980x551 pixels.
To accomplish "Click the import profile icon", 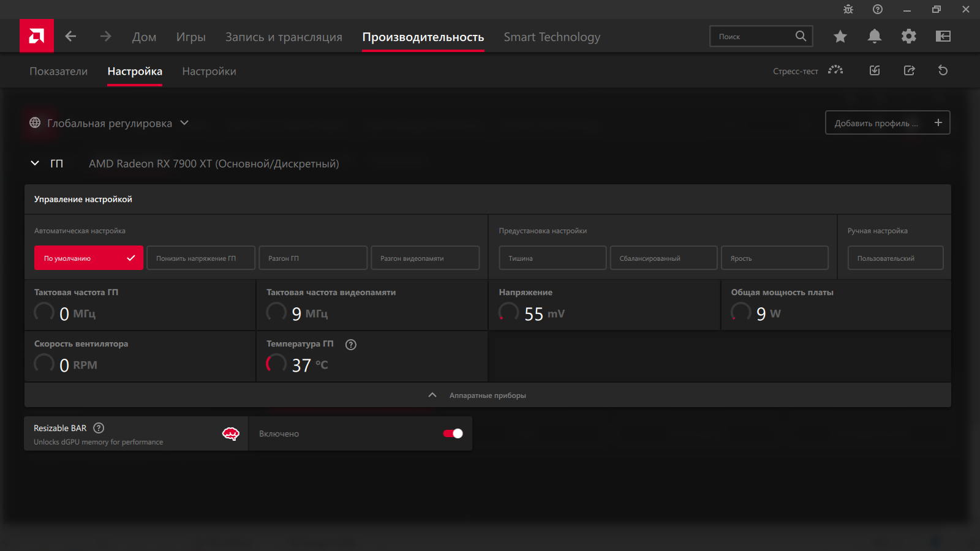I will [875, 70].
